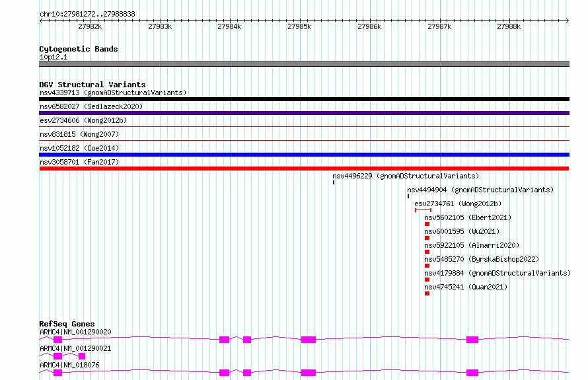588x380 pixels.
Task: Click the chr10:27981272..27988838 coordinate label
Action: click(87, 14)
